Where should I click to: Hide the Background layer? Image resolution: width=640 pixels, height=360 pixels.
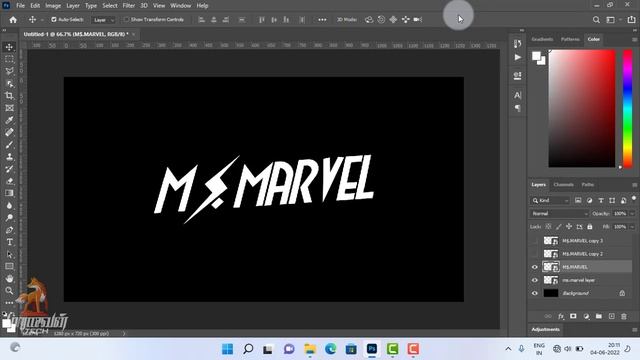coord(535,293)
